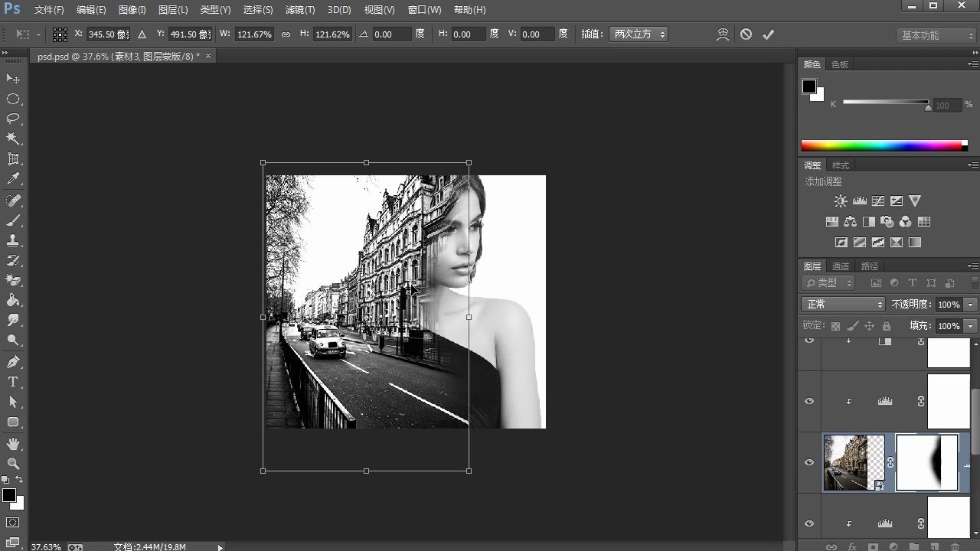Switch to the 通道 tab

(x=841, y=266)
